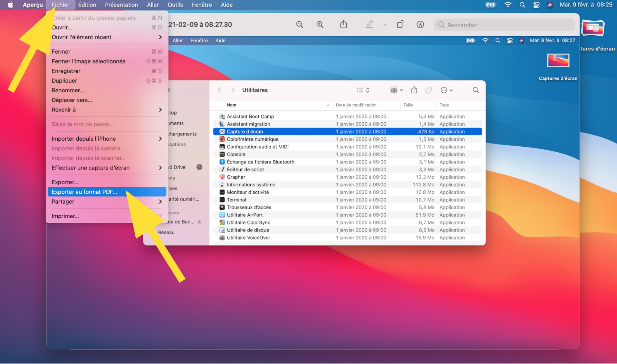Click the Fichier menu to open it
This screenshot has height=364, width=617.
click(61, 4)
